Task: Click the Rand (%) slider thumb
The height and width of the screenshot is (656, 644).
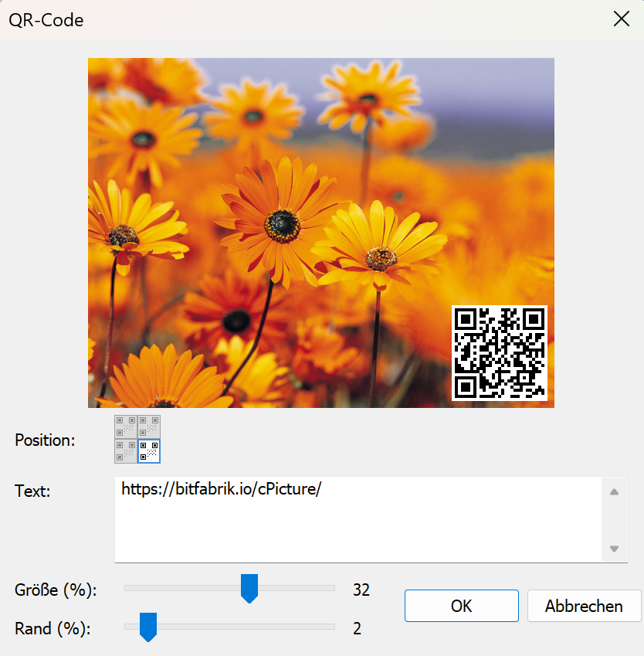Action: click(147, 627)
